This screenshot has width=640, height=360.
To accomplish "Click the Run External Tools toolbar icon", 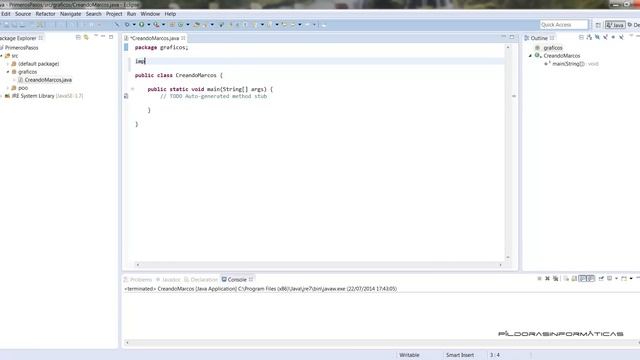I will click(156, 24).
